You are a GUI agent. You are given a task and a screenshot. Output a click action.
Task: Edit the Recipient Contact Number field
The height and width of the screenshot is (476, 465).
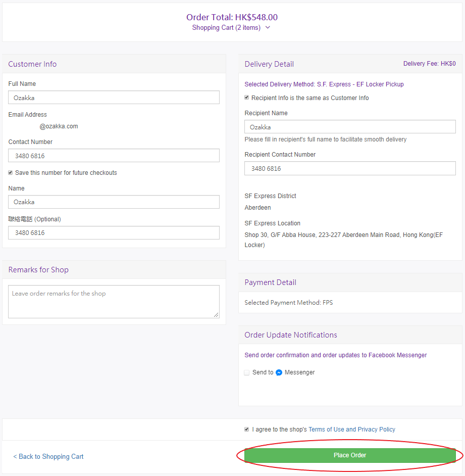point(350,168)
